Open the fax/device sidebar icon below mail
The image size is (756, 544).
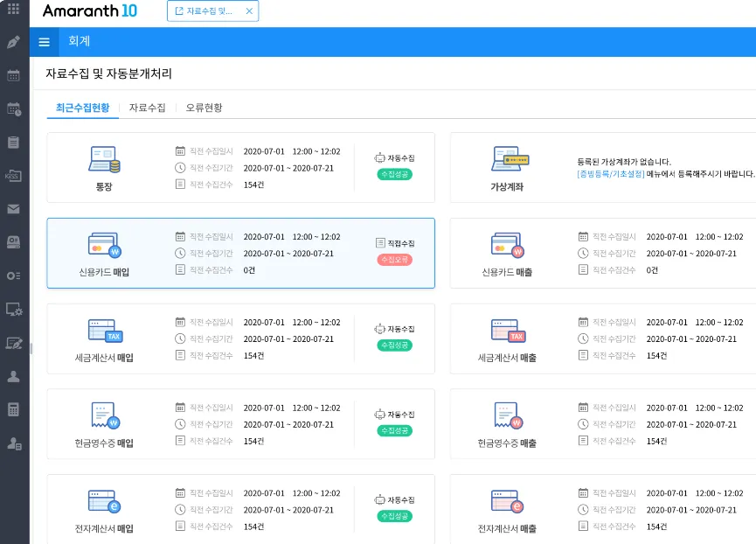(13, 242)
